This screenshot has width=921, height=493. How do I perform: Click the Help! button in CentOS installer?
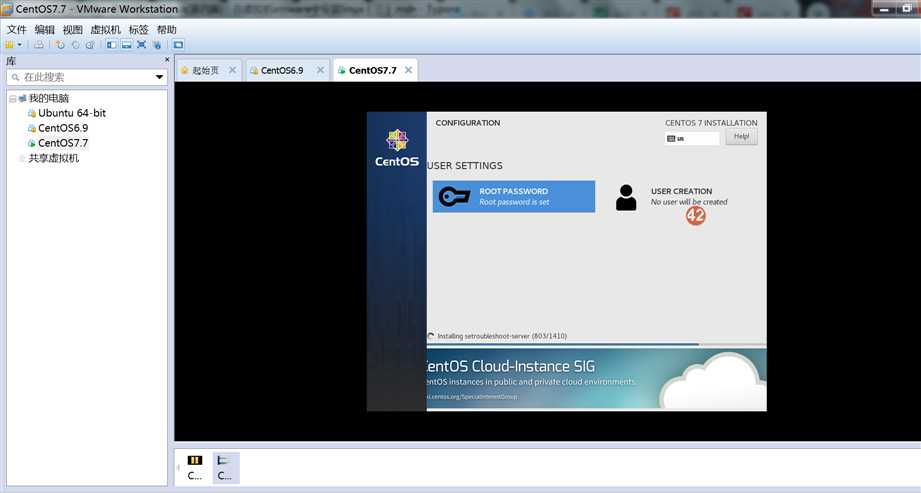point(741,137)
